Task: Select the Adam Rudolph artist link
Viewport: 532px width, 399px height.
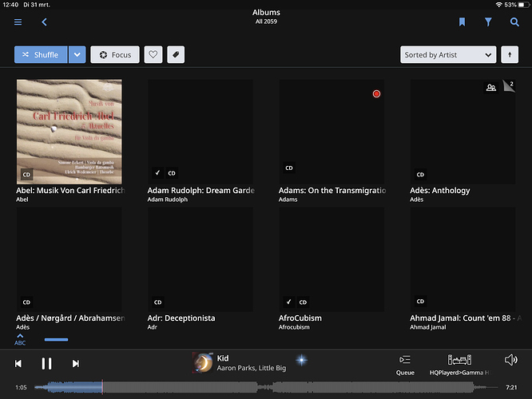Action: click(167, 199)
